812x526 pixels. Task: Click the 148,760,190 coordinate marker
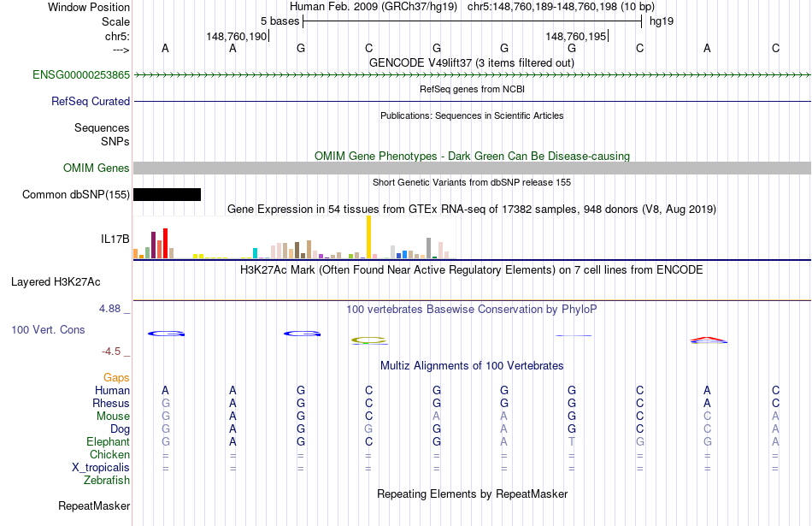click(236, 36)
